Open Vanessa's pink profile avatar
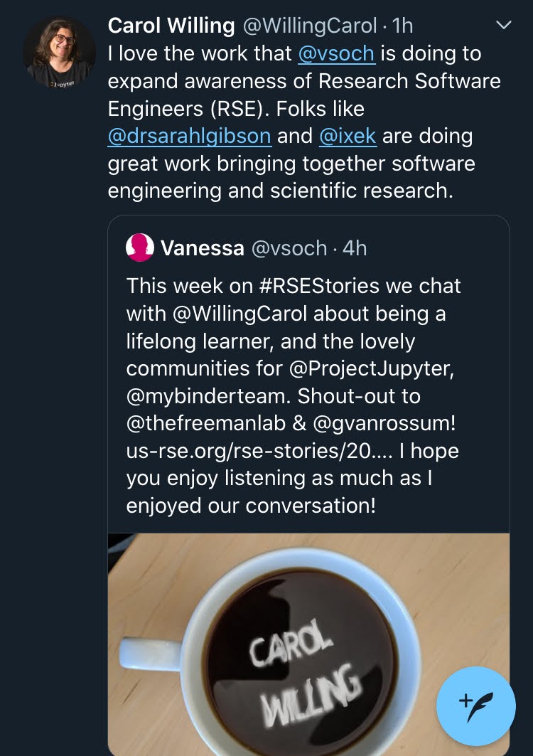This screenshot has height=756, width=533. point(140,247)
